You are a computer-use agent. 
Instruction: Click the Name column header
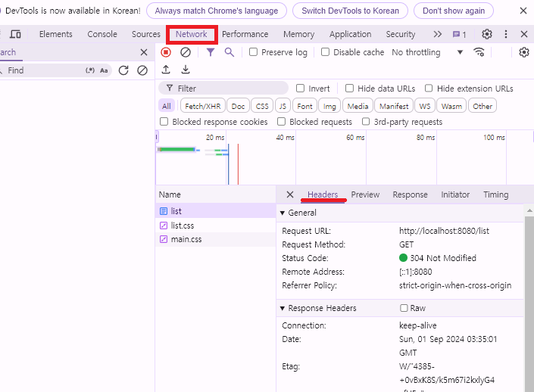click(x=216, y=194)
